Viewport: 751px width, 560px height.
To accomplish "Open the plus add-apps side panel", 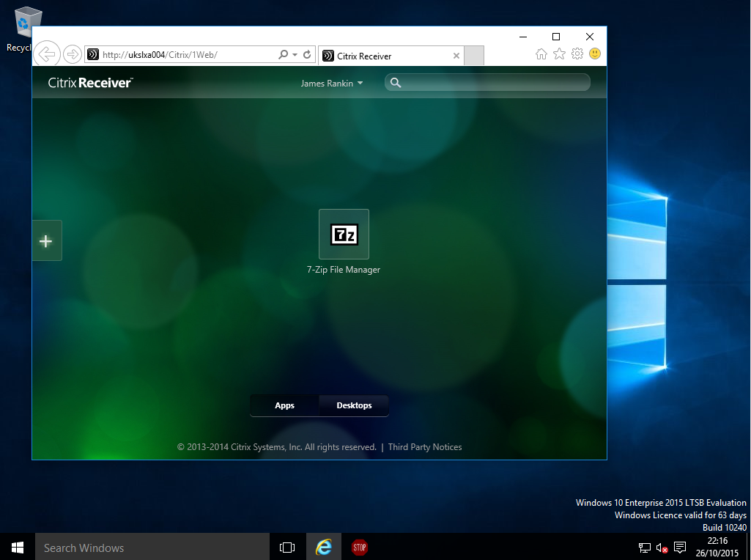I will coord(46,241).
